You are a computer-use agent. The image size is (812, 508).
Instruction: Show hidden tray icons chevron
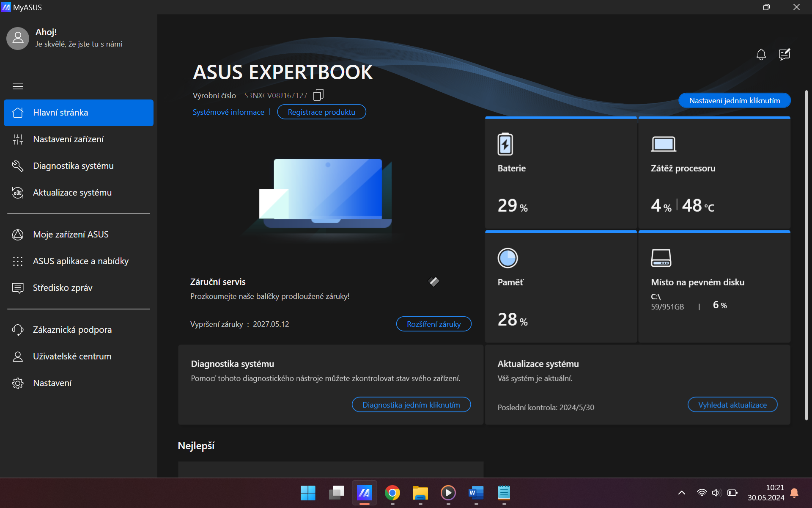[682, 493]
